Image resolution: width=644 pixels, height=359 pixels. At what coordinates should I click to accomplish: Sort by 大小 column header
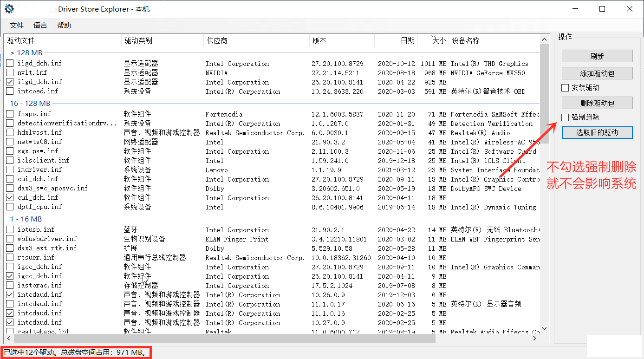point(433,41)
